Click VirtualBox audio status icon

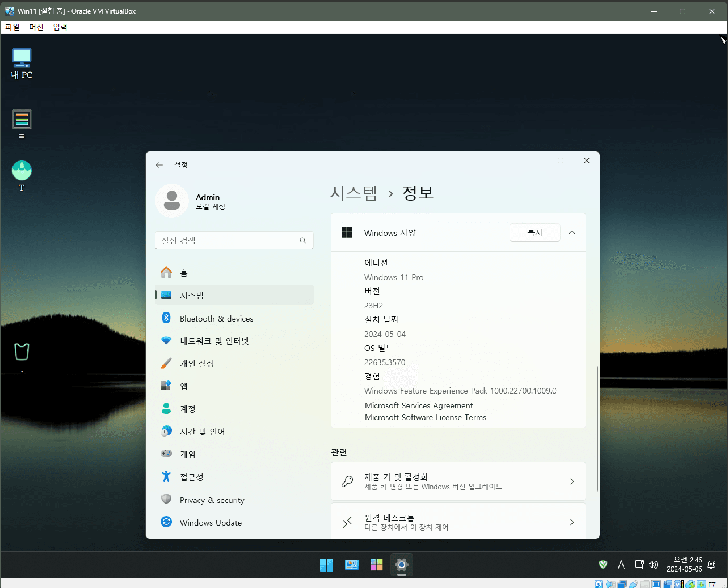[x=611, y=584]
